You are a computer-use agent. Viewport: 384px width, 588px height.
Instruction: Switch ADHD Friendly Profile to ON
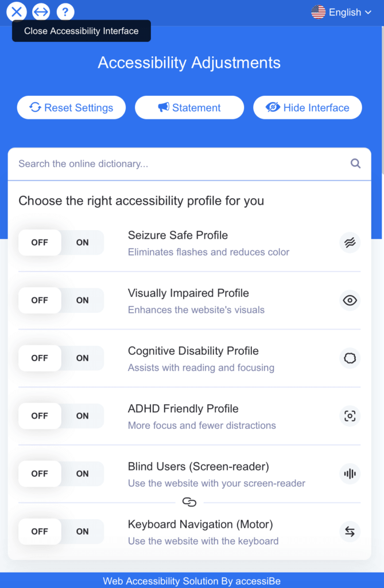(x=82, y=416)
